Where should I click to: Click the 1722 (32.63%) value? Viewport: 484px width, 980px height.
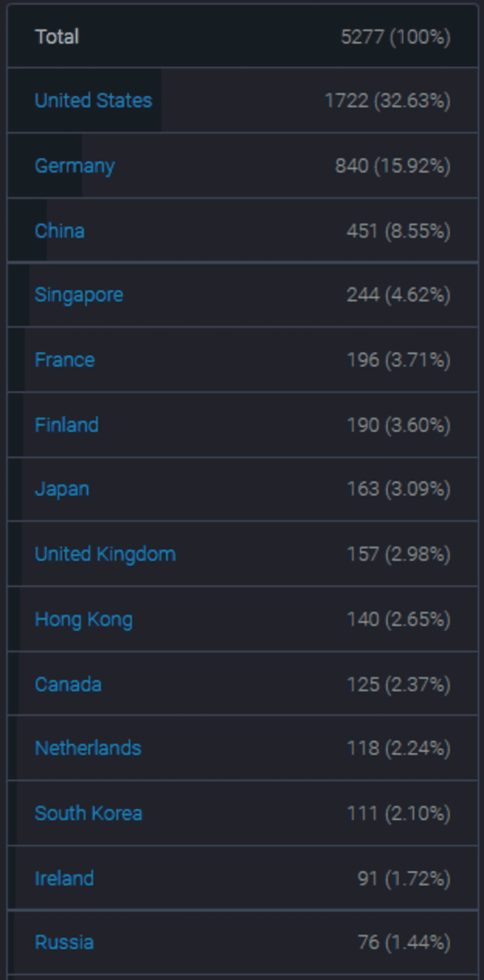coord(387,101)
